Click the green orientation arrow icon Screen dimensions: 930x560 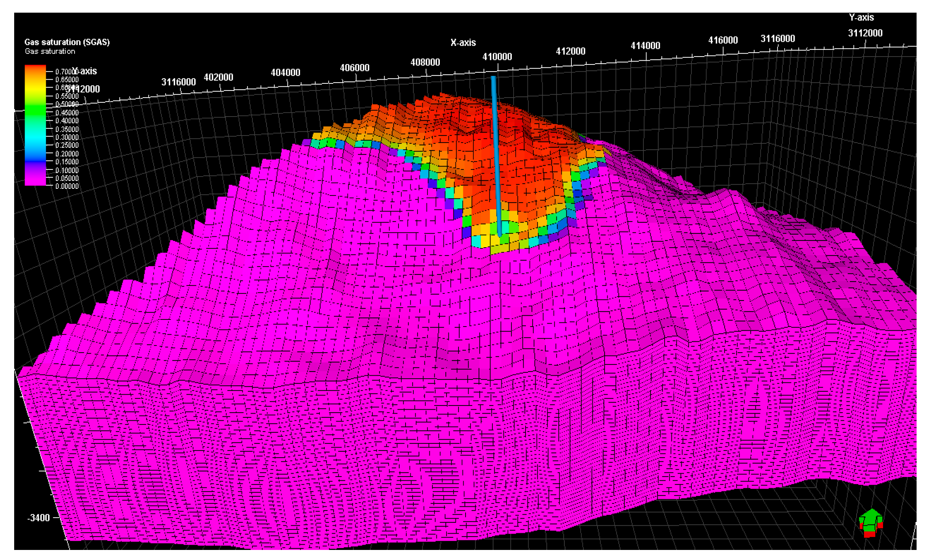pyautogui.click(x=871, y=518)
